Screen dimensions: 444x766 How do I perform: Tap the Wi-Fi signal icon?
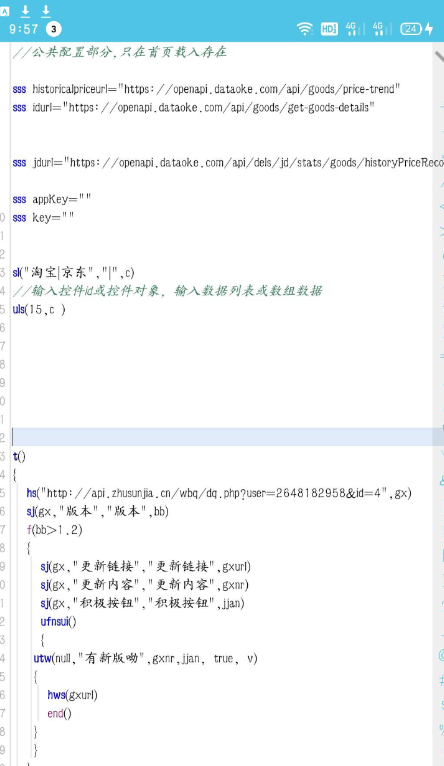[x=305, y=29]
